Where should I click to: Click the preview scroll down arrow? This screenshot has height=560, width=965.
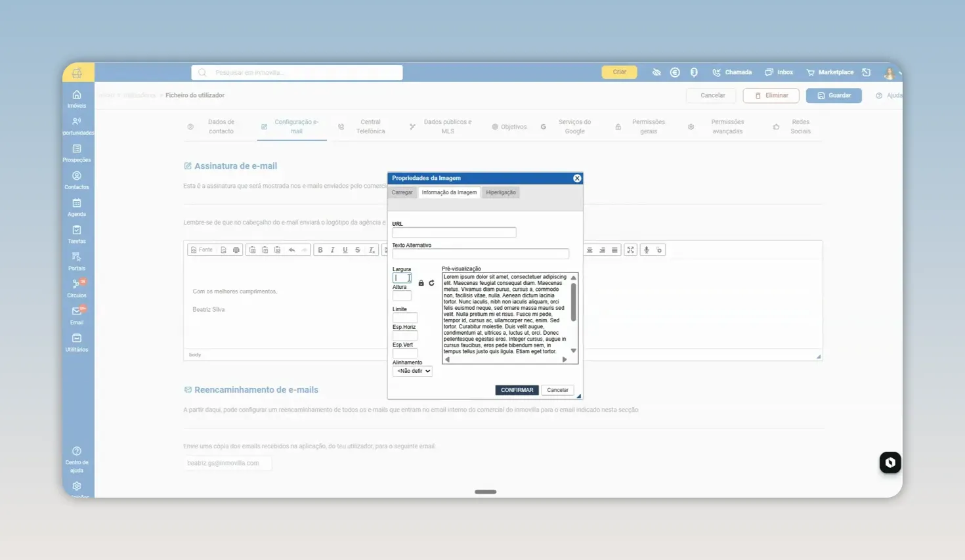573,351
